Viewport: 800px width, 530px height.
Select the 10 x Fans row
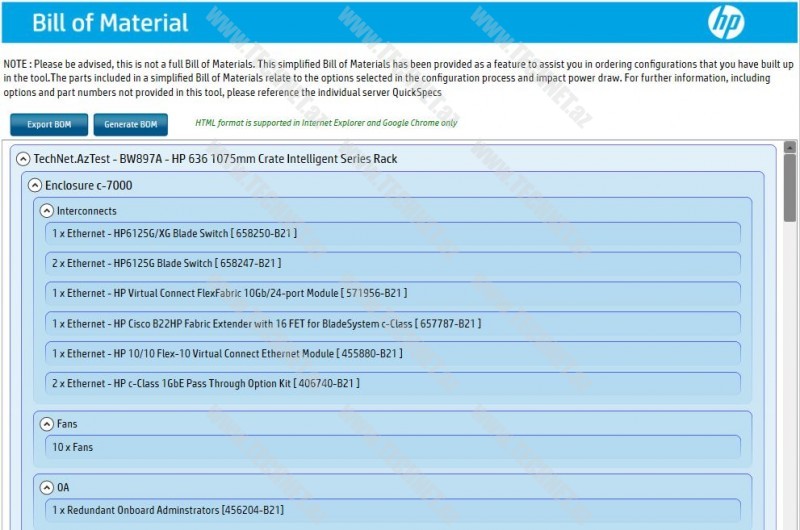pyautogui.click(x=392, y=447)
